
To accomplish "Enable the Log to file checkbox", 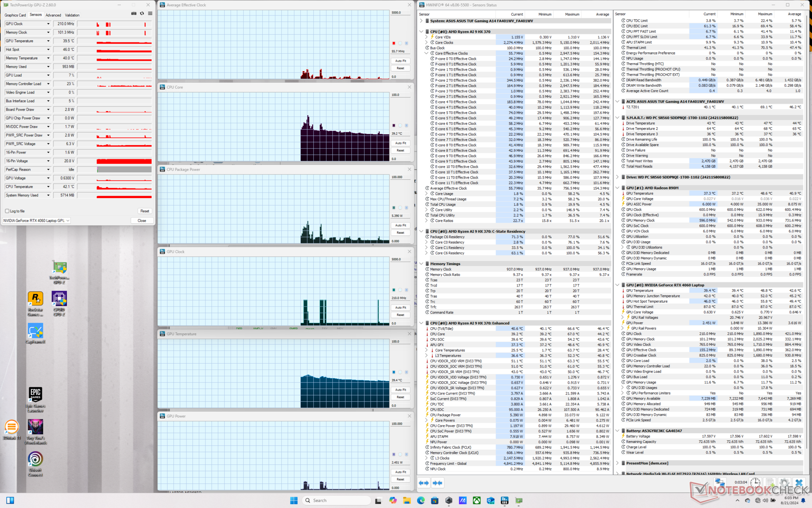I will (7, 211).
